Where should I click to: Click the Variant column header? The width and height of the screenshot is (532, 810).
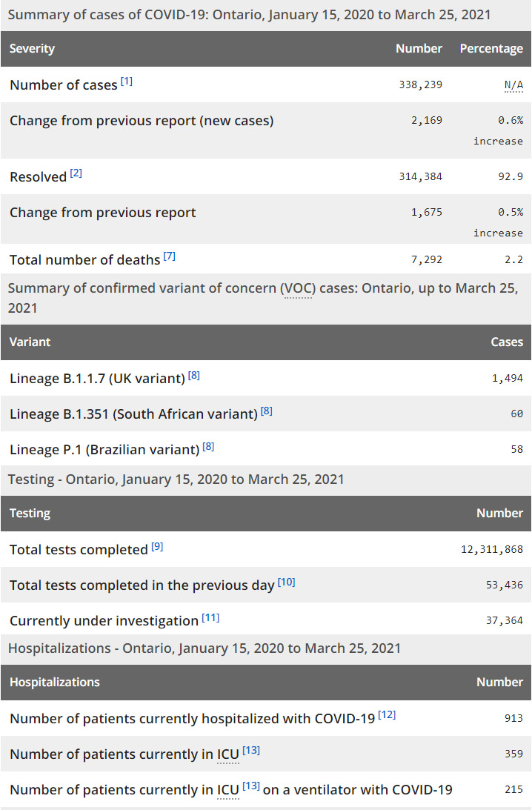coord(30,342)
